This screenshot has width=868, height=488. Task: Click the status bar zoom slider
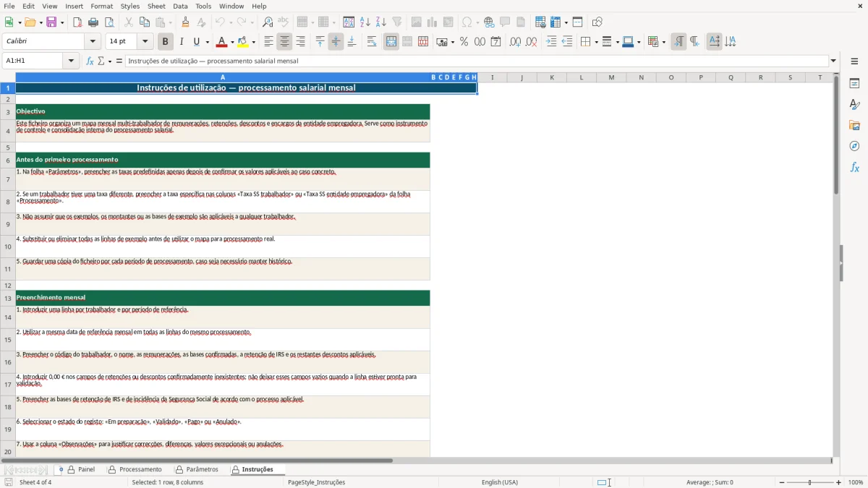810,482
